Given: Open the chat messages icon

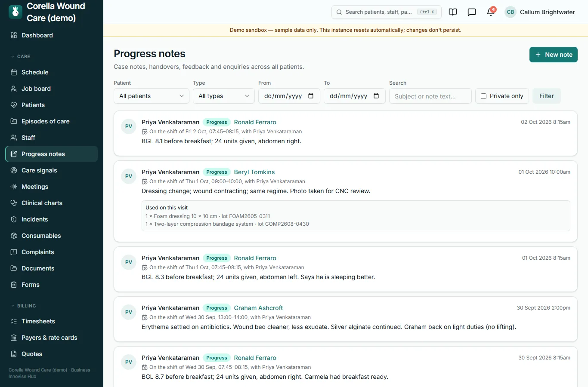Looking at the screenshot, I should [x=472, y=12].
